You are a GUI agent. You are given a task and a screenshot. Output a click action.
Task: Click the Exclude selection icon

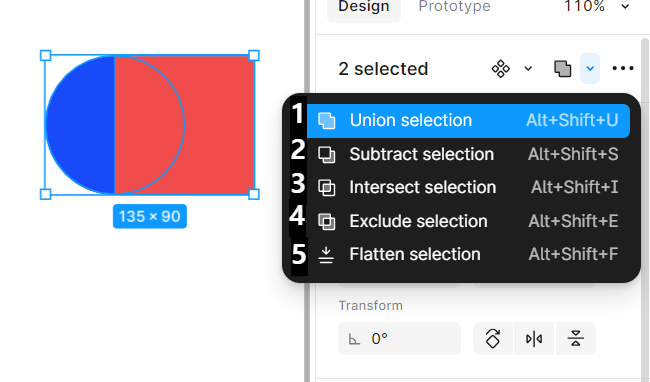pos(327,221)
